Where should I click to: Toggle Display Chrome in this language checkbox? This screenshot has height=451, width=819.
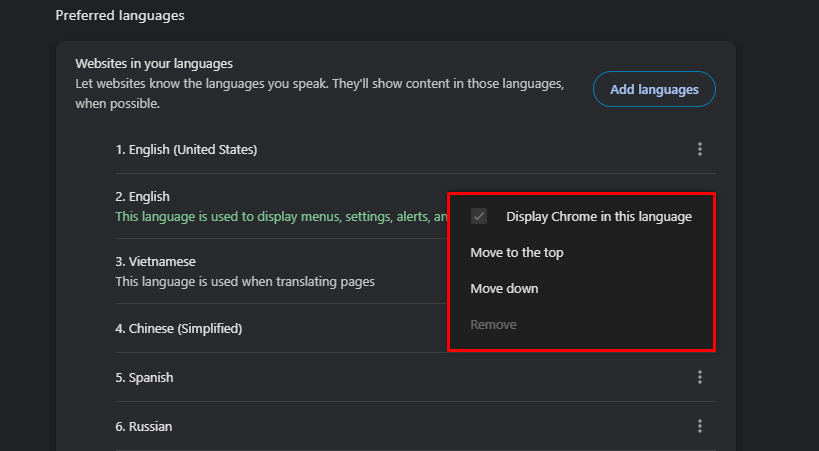click(x=478, y=216)
